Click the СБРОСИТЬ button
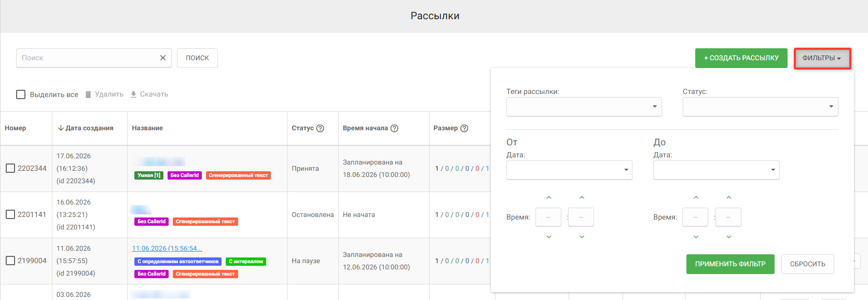Screen dimensions: 868x300 point(807,264)
